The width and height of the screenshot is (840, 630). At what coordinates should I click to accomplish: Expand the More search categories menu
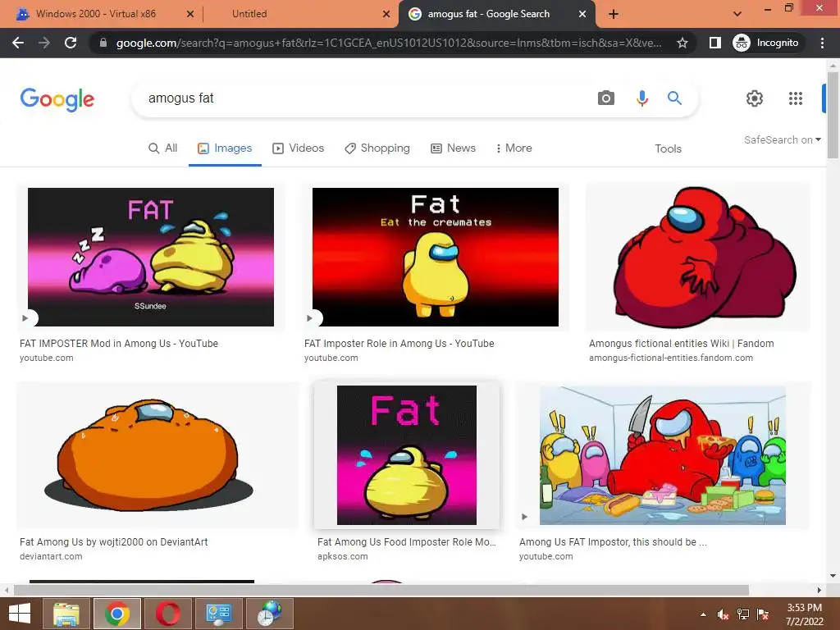pos(514,148)
